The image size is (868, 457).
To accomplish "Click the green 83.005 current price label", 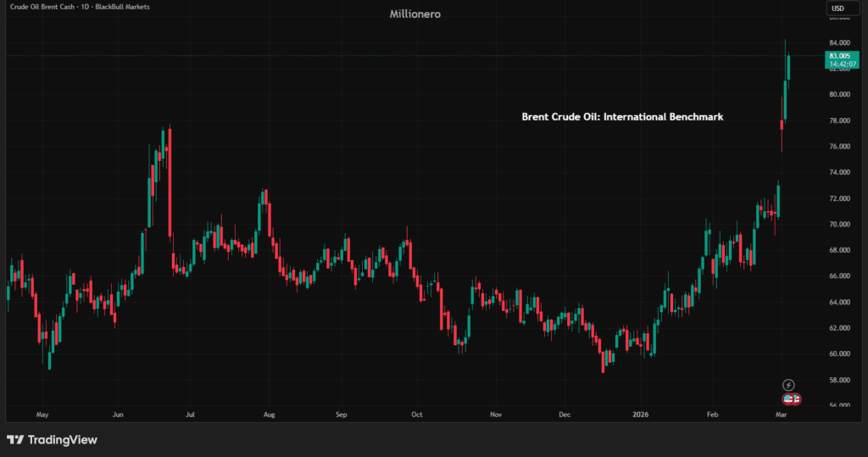I will (x=837, y=59).
